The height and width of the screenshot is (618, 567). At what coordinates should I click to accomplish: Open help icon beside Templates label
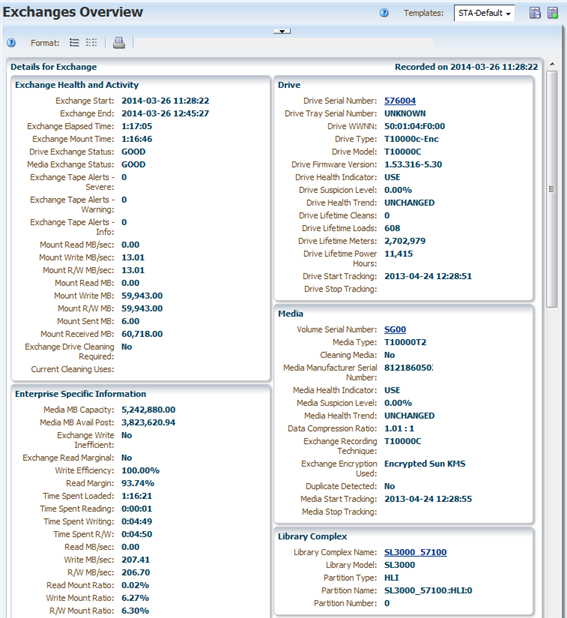(384, 13)
